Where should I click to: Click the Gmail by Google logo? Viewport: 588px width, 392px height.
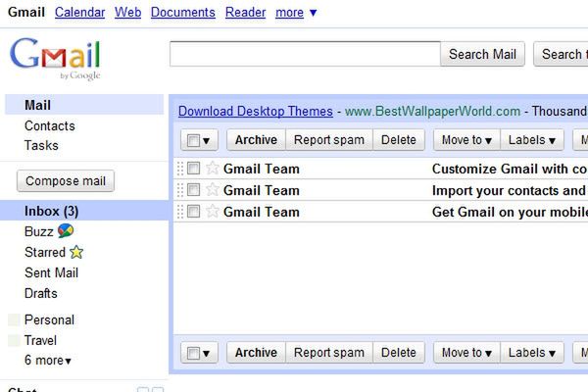pos(55,59)
